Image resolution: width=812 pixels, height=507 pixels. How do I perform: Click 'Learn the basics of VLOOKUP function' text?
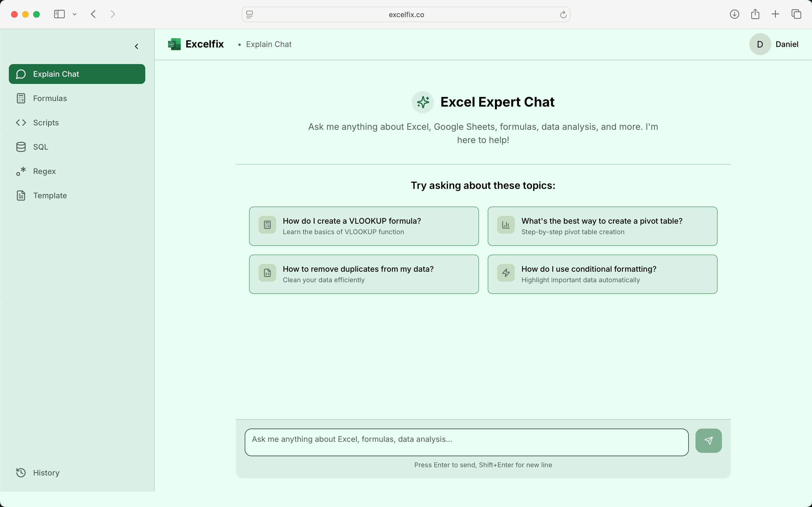coord(343,232)
